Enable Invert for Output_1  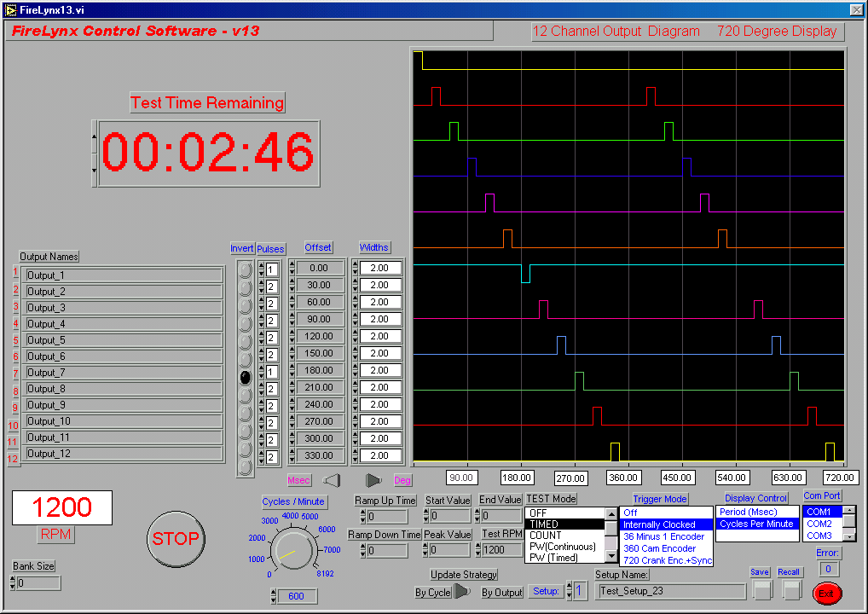pyautogui.click(x=246, y=269)
